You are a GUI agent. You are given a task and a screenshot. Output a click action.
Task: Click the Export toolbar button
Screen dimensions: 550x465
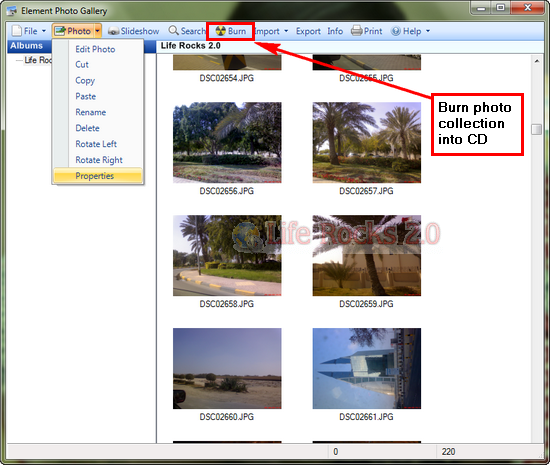308,31
